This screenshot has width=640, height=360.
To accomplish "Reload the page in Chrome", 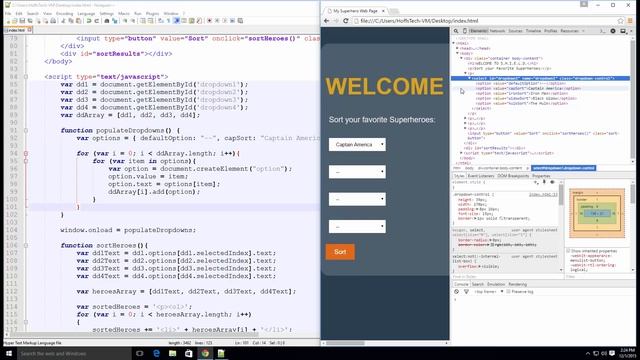I will tap(346, 21).
